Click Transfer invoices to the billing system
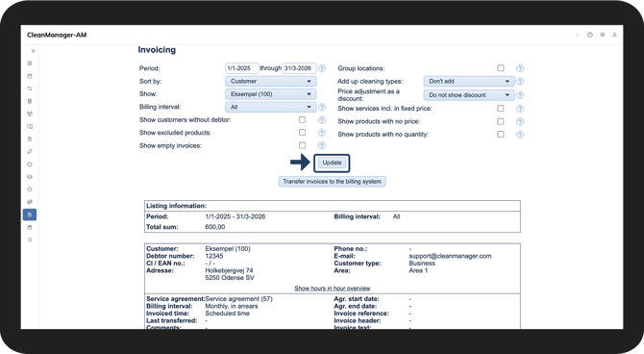 click(332, 181)
